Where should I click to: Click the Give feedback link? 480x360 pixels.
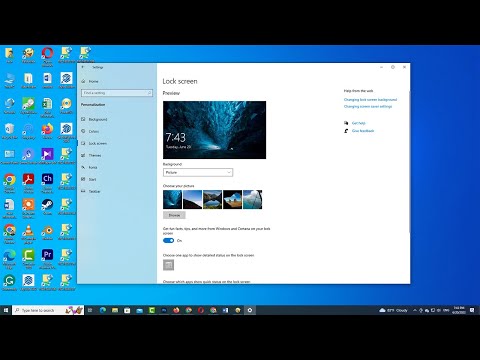tap(363, 131)
